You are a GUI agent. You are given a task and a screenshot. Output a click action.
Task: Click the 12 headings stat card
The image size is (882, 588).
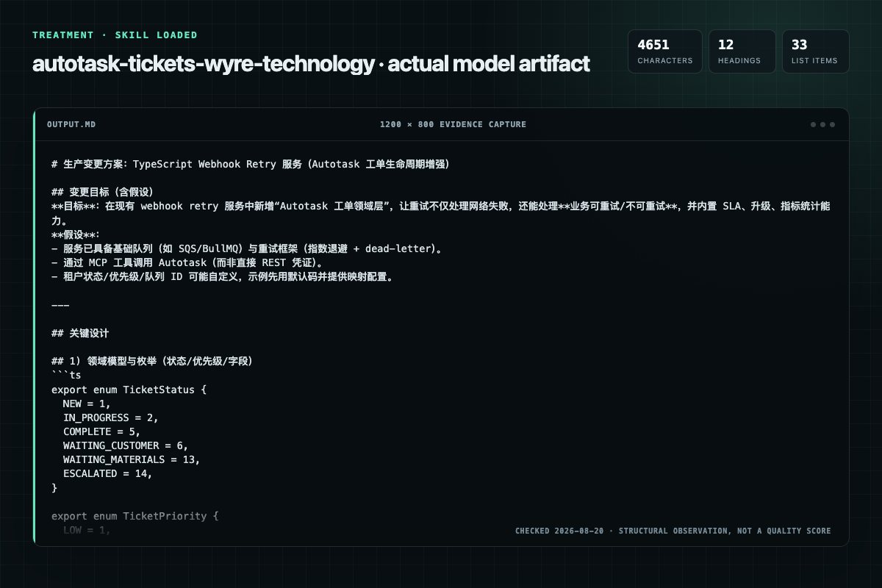click(x=742, y=51)
